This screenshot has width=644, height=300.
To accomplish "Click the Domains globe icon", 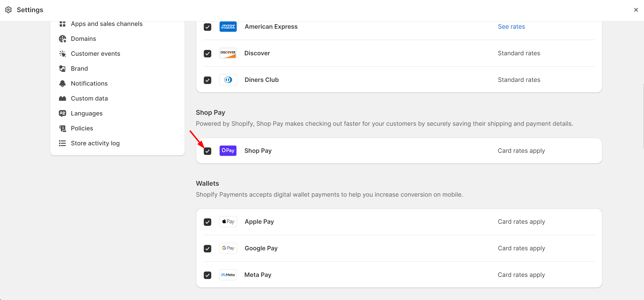I will 62,39.
